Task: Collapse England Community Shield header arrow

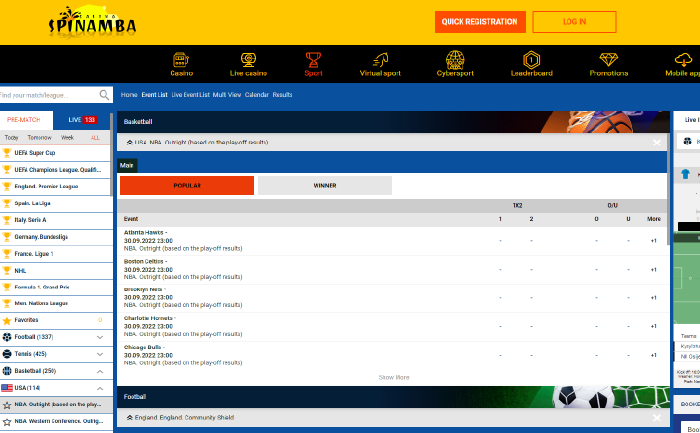Action: 129,418
